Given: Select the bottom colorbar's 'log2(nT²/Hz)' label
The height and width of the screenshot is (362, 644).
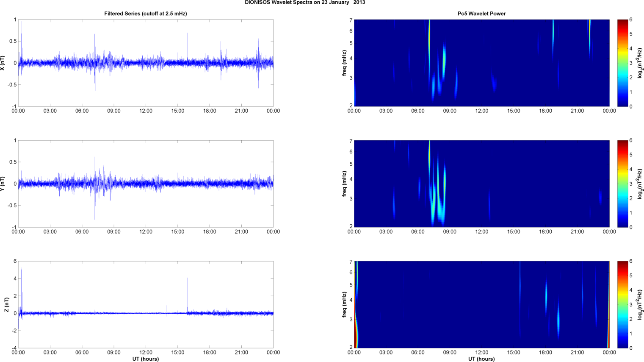Looking at the screenshot, I should coord(640,304).
